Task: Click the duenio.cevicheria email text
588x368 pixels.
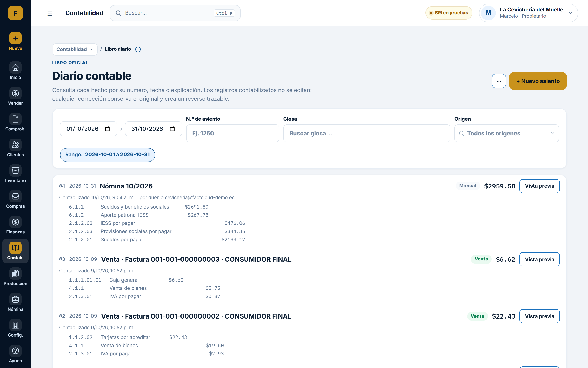Action: coord(191,198)
